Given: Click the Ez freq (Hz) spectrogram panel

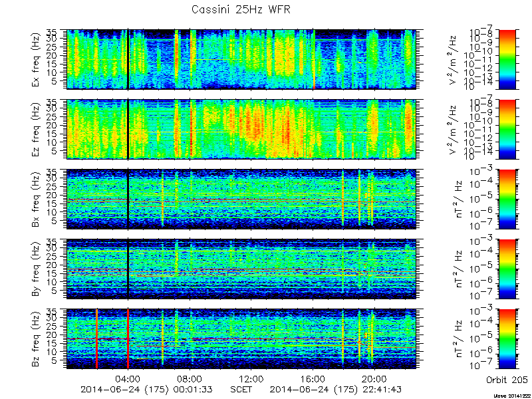Looking at the screenshot, I should click(x=241, y=129).
